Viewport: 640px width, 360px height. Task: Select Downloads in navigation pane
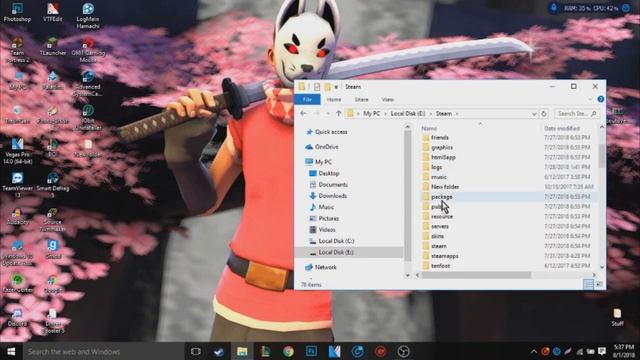328,196
